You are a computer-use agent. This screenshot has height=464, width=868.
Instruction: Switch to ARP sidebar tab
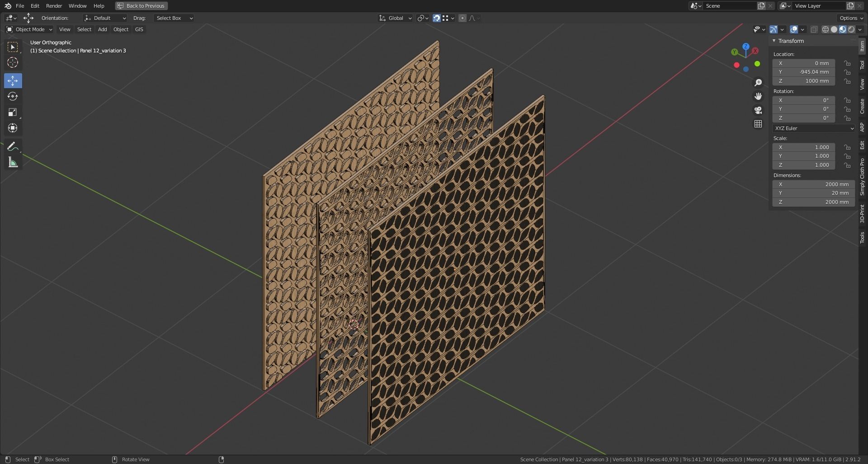862,127
